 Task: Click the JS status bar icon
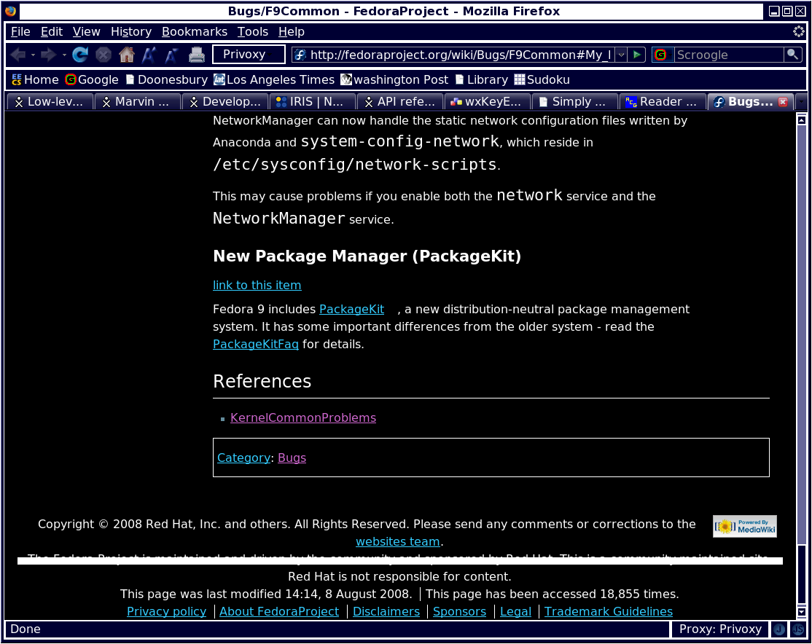(798, 629)
